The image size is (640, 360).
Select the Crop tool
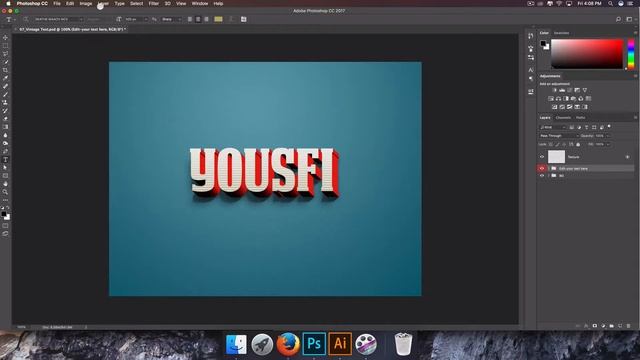pos(5,70)
